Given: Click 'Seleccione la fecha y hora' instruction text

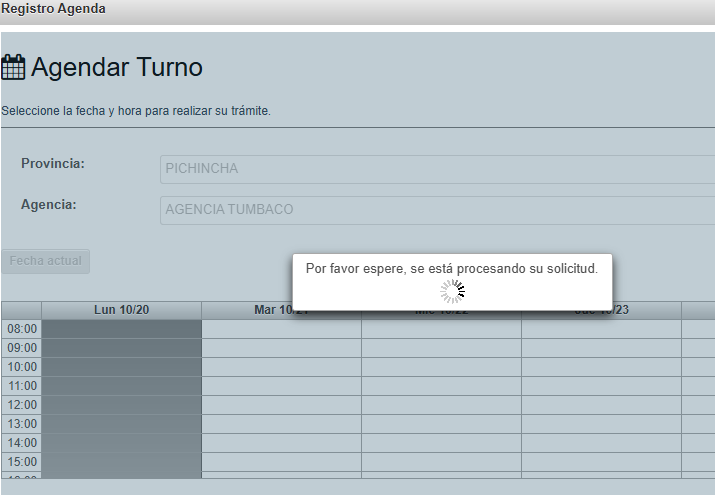Looking at the screenshot, I should coord(136,111).
